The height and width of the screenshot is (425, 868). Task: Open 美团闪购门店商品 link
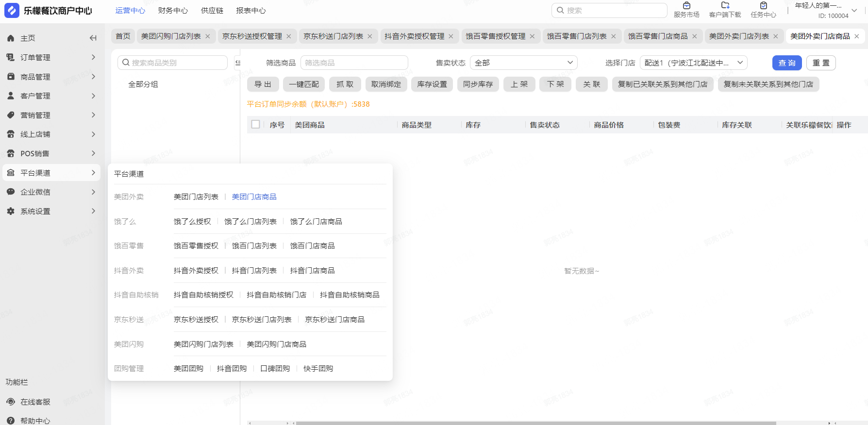click(276, 344)
